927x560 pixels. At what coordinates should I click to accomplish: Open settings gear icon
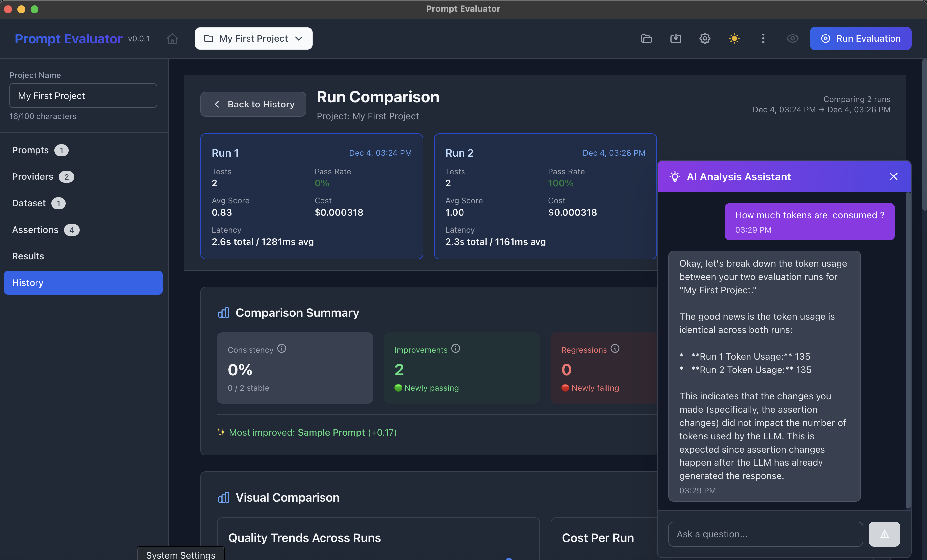[x=705, y=39]
